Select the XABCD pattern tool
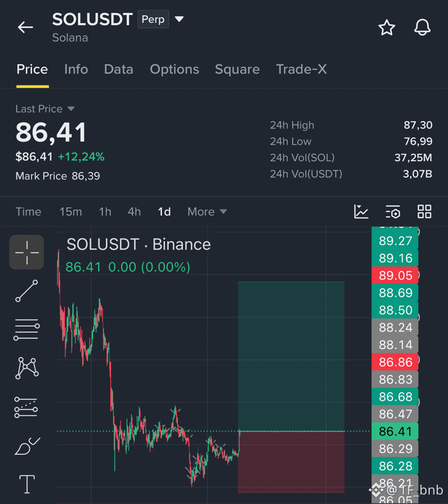 point(27,368)
